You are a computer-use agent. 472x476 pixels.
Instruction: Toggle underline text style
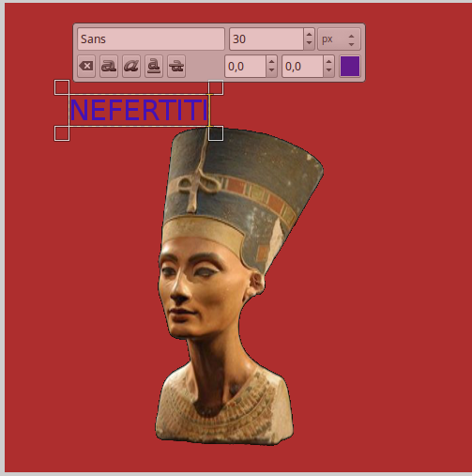click(154, 66)
